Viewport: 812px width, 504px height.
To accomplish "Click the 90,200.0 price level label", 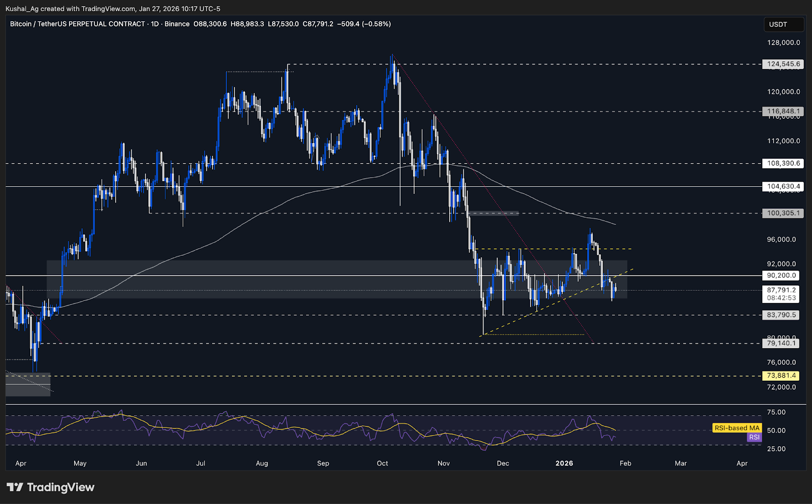I will point(781,276).
